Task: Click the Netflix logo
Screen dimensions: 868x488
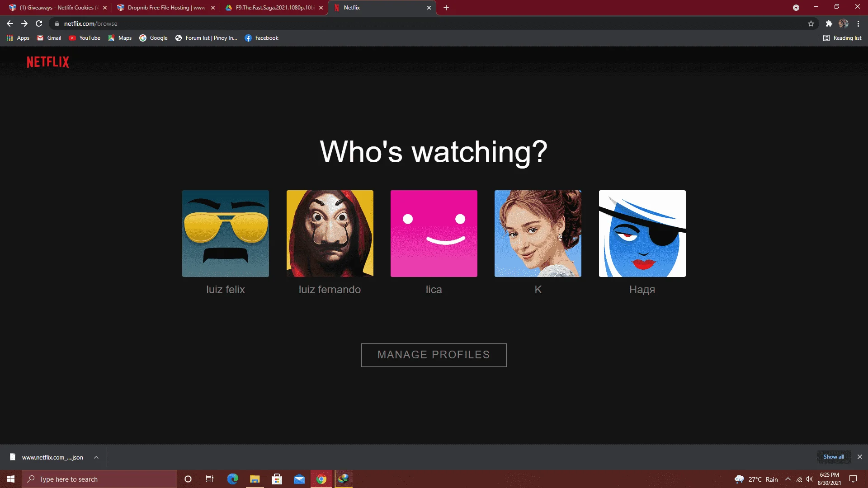Action: pyautogui.click(x=48, y=62)
